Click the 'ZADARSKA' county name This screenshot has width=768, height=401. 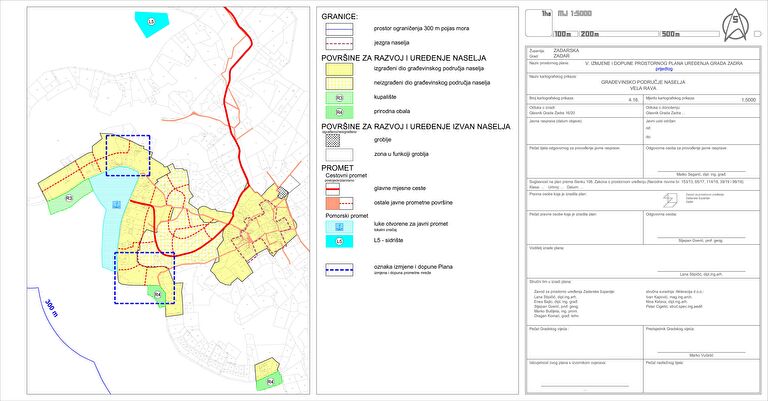pyautogui.click(x=566, y=50)
